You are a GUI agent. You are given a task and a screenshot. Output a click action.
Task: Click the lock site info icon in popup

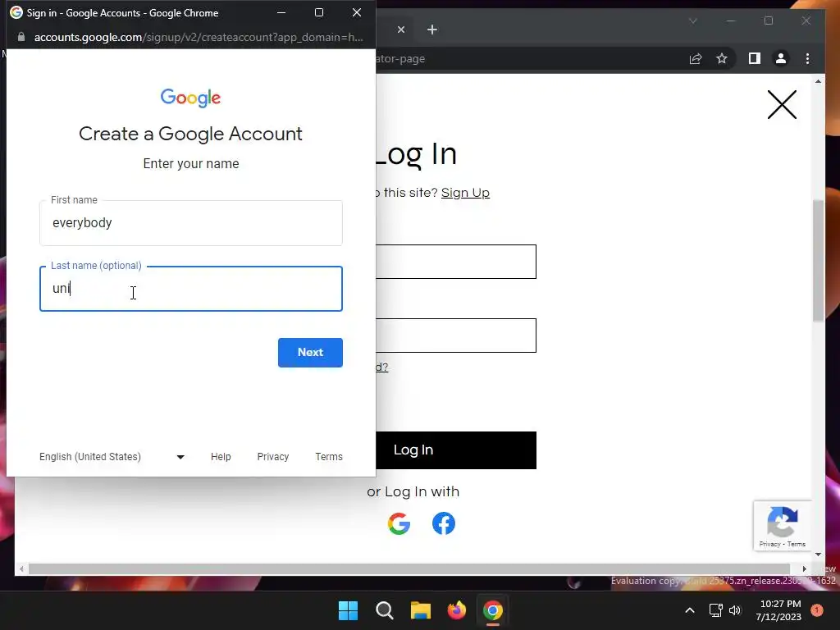(21, 37)
